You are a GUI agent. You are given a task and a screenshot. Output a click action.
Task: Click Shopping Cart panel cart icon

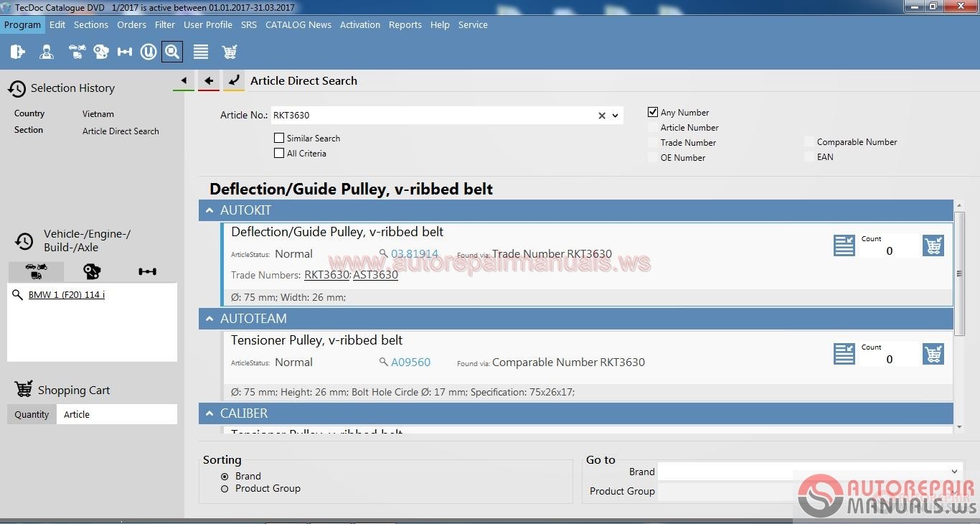pyautogui.click(x=24, y=389)
